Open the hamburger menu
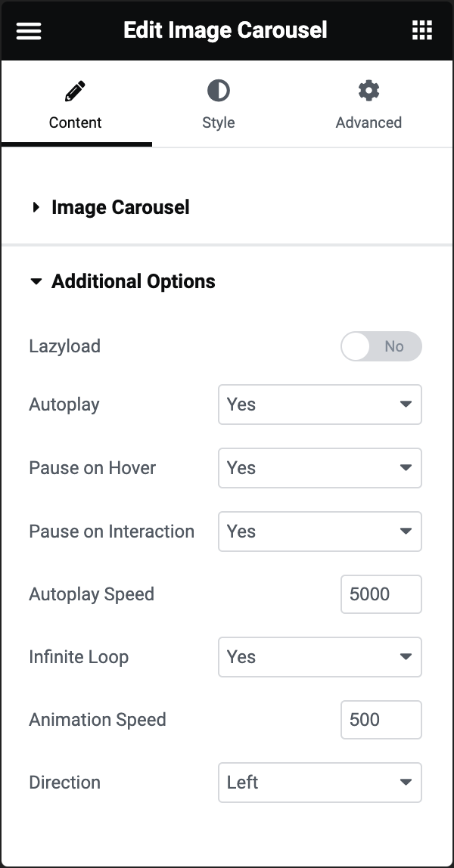454x868 pixels. tap(28, 30)
